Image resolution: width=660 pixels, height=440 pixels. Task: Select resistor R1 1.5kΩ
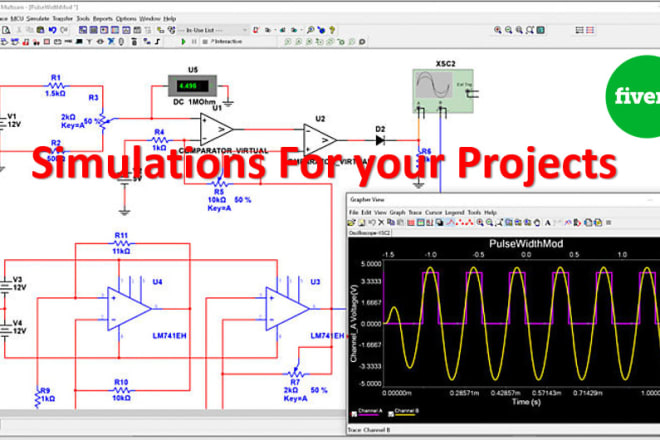click(56, 86)
